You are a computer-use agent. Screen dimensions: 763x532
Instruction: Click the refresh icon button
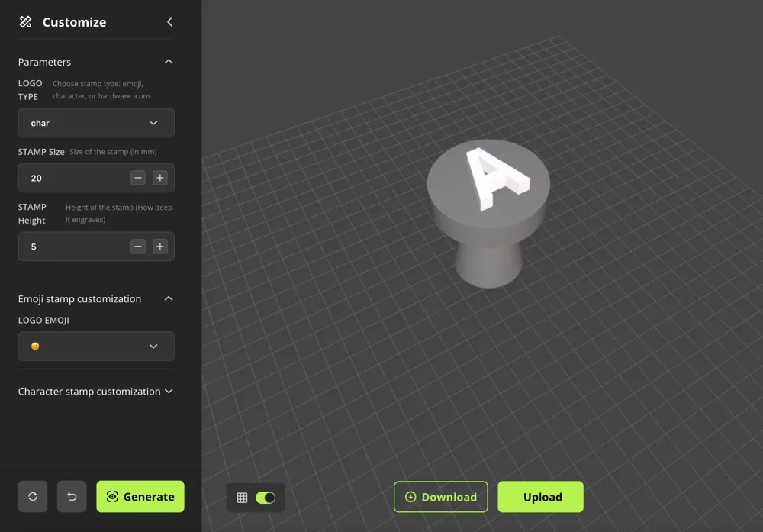coord(33,497)
